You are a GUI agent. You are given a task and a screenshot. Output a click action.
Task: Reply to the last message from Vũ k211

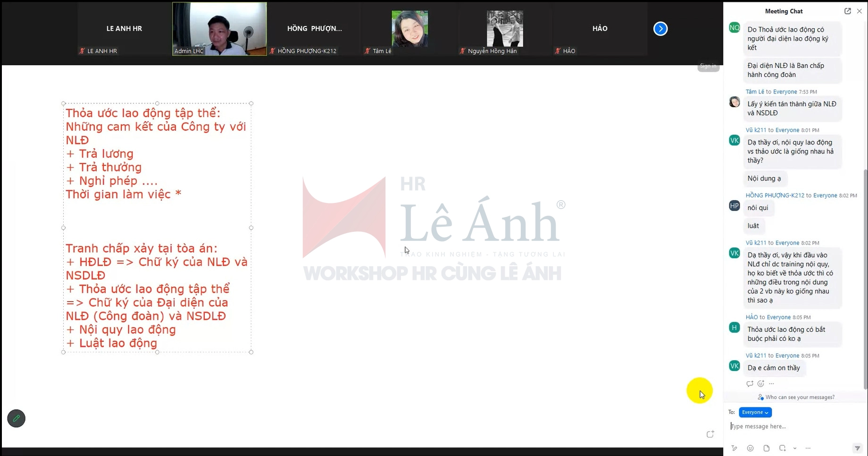coord(750,384)
